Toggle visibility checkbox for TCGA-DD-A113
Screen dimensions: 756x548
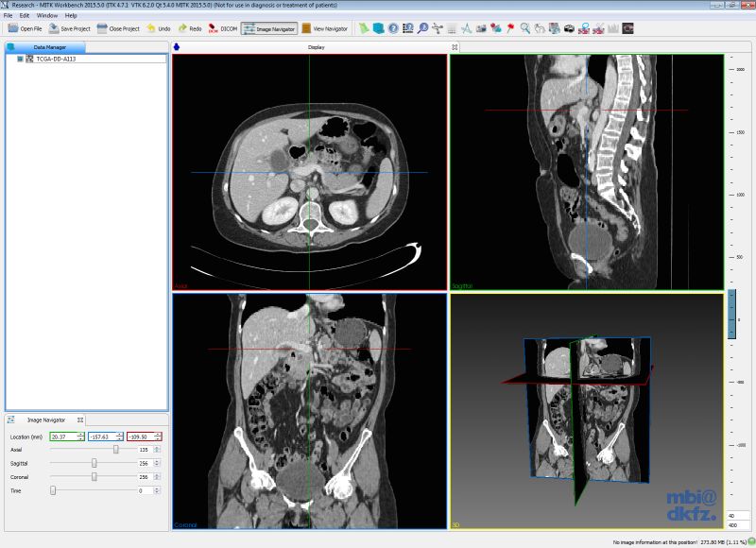coord(20,59)
